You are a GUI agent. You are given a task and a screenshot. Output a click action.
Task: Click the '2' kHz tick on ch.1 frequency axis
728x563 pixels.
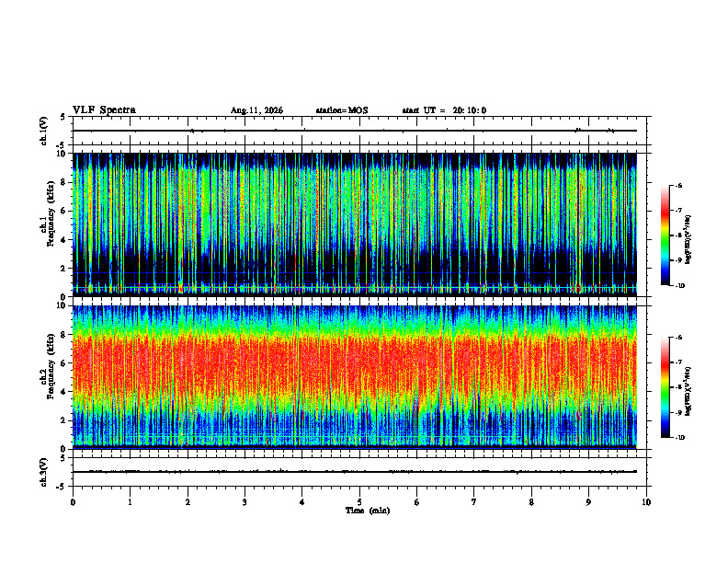[65, 269]
